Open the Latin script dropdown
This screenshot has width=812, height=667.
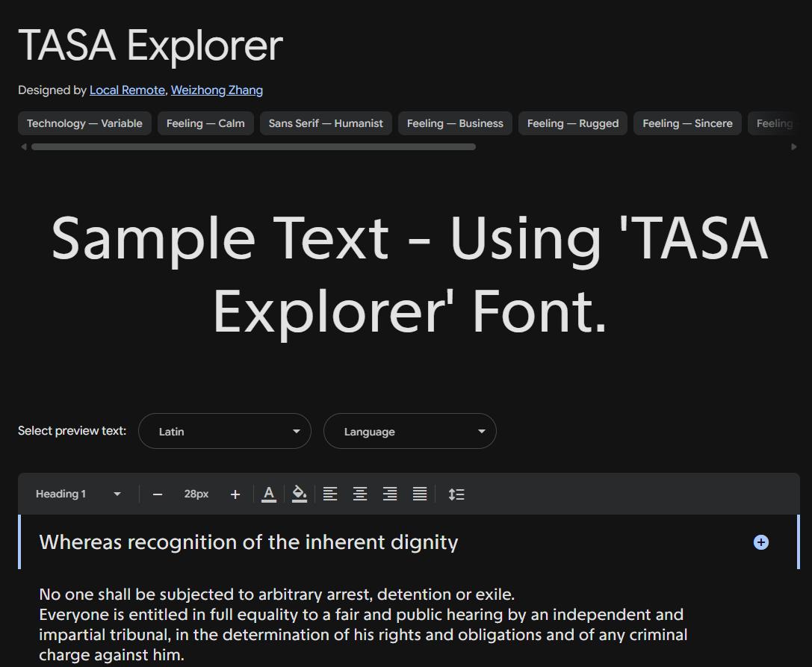pyautogui.click(x=225, y=431)
